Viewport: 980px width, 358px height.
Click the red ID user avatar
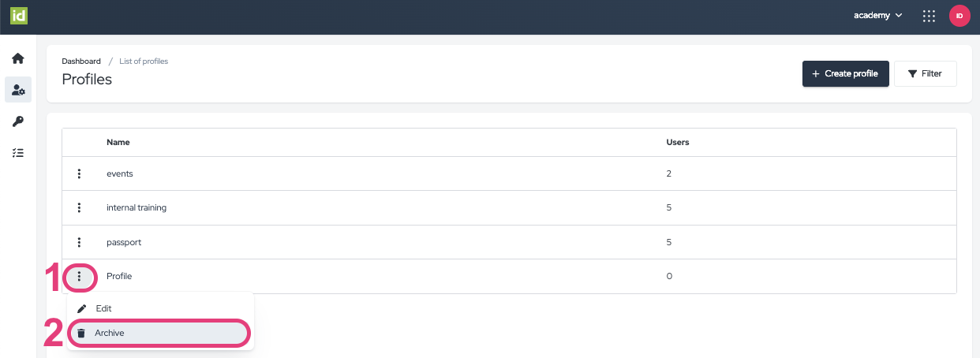pyautogui.click(x=959, y=16)
